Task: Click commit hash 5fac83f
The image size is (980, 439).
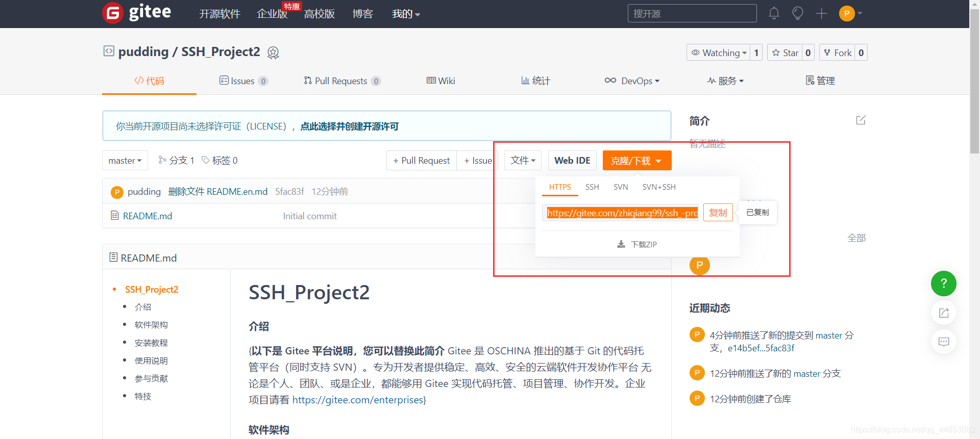Action: tap(289, 192)
